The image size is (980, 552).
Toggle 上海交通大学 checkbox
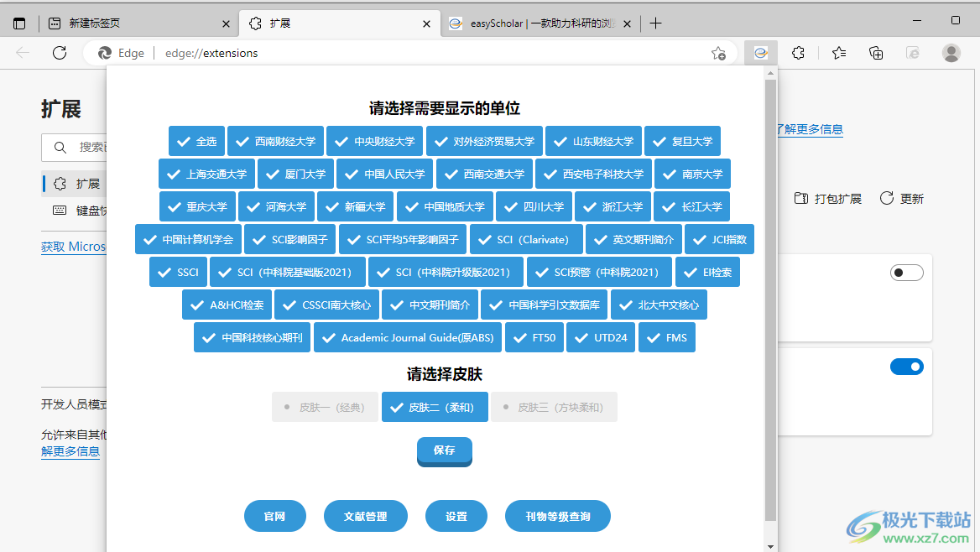click(206, 174)
